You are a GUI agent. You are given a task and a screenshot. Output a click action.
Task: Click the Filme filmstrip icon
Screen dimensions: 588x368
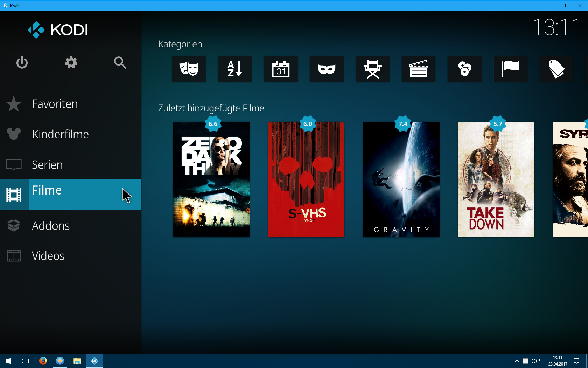(x=14, y=195)
